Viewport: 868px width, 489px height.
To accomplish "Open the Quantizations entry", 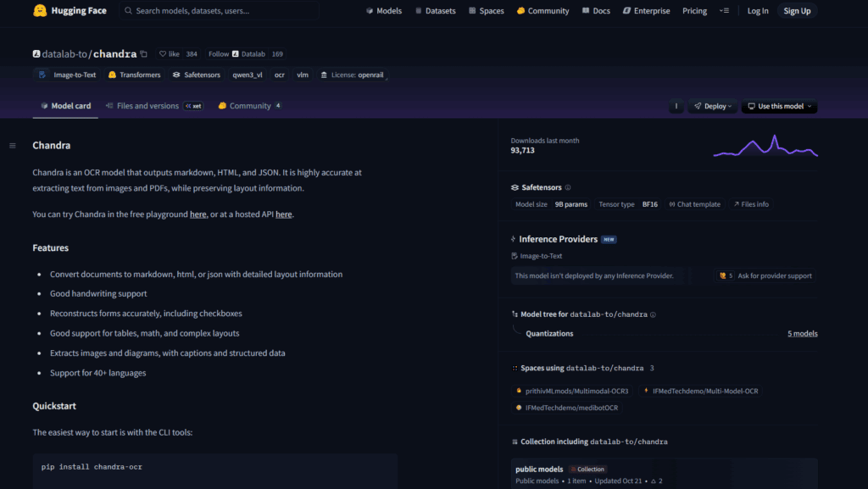I will pos(549,334).
